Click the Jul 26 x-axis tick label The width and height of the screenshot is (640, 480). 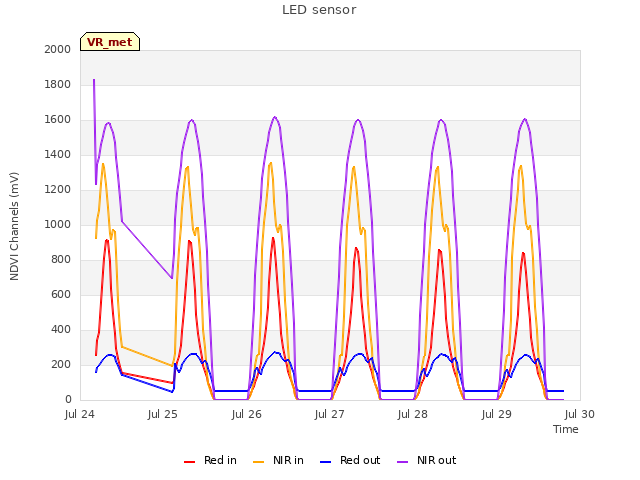click(x=246, y=414)
